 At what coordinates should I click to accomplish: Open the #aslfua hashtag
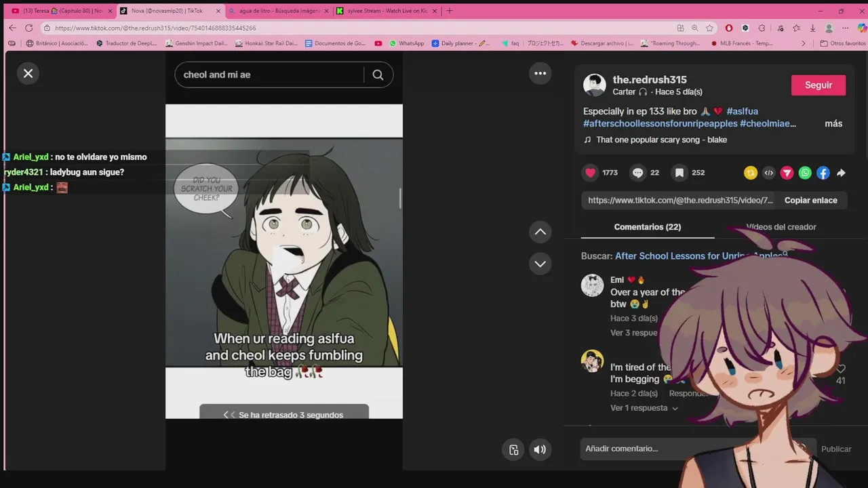pyautogui.click(x=742, y=111)
